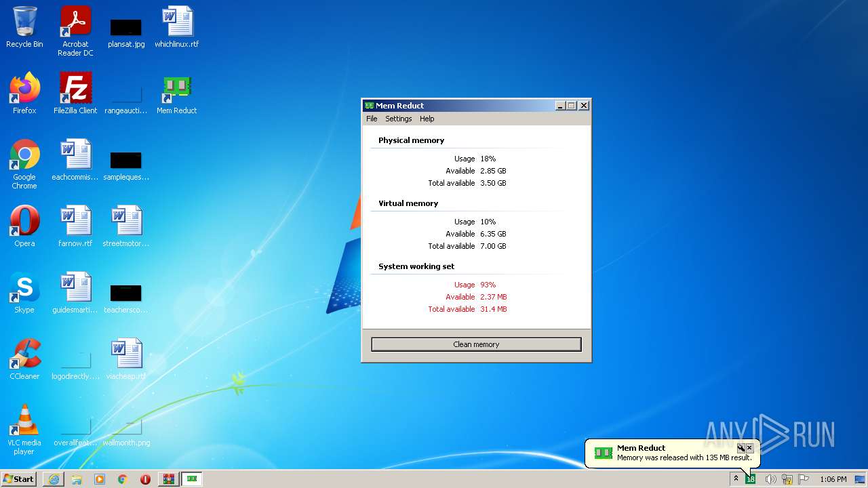Open the Action Center flag icon
The width and height of the screenshot is (868, 488).
pos(804,479)
